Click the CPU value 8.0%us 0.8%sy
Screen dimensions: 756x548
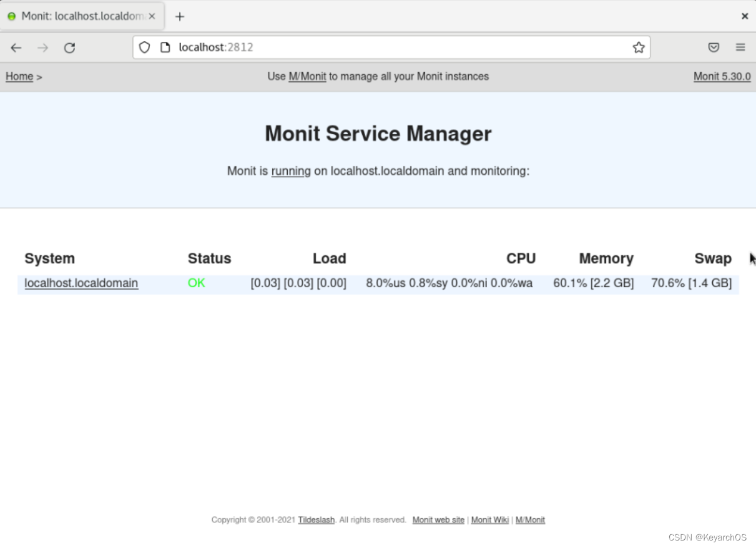pos(406,283)
